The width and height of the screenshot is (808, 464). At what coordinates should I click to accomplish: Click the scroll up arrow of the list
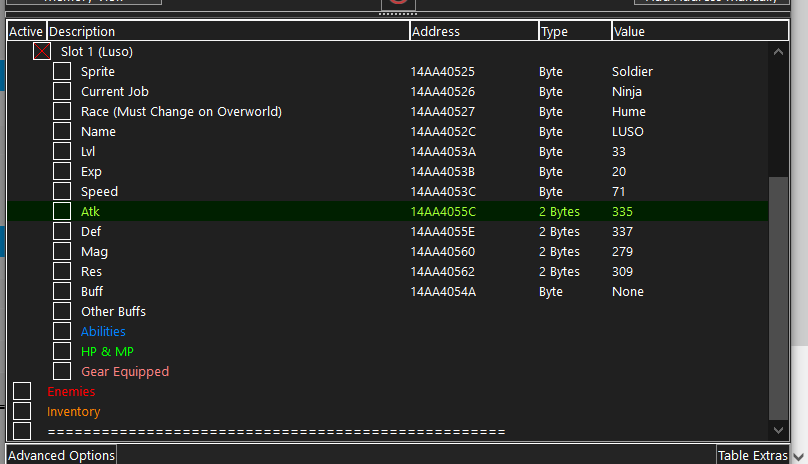point(779,50)
